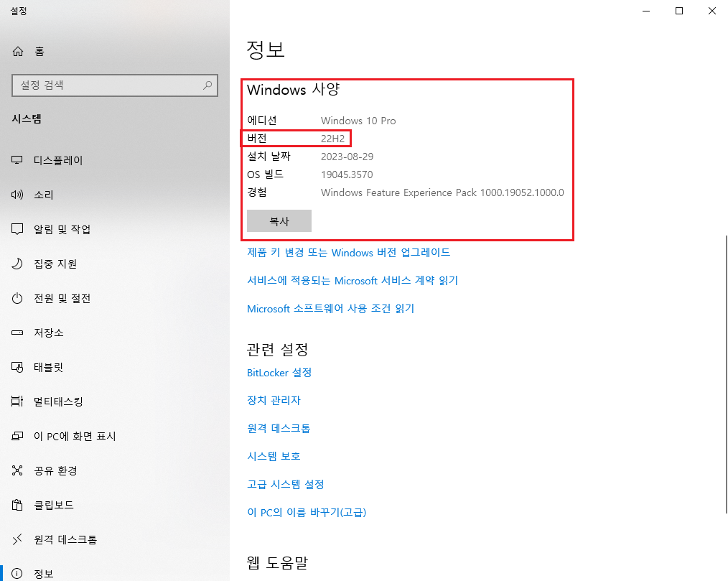This screenshot has height=581, width=728.
Task: Open BitLocker 설정 link
Action: 279,373
